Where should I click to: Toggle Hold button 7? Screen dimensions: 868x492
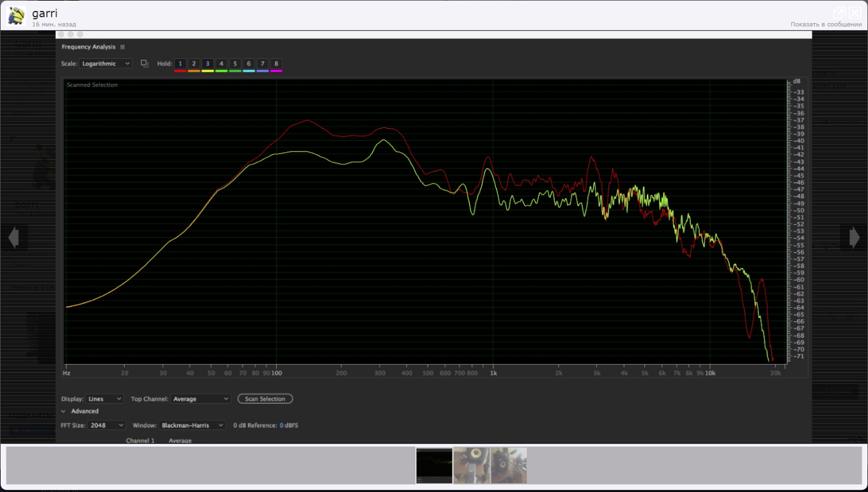coord(263,63)
